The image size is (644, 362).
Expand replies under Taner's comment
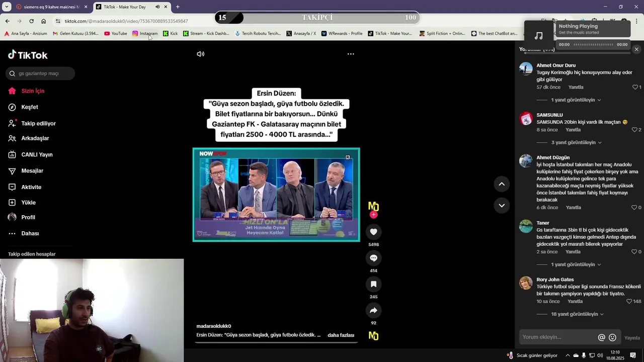(x=576, y=264)
